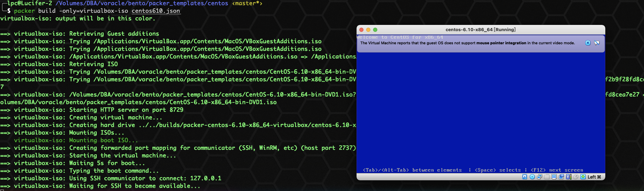Image resolution: width=644 pixels, height=191 pixels.
Task: Click the 'Left ⌘' host key indicator
Action: (594, 177)
